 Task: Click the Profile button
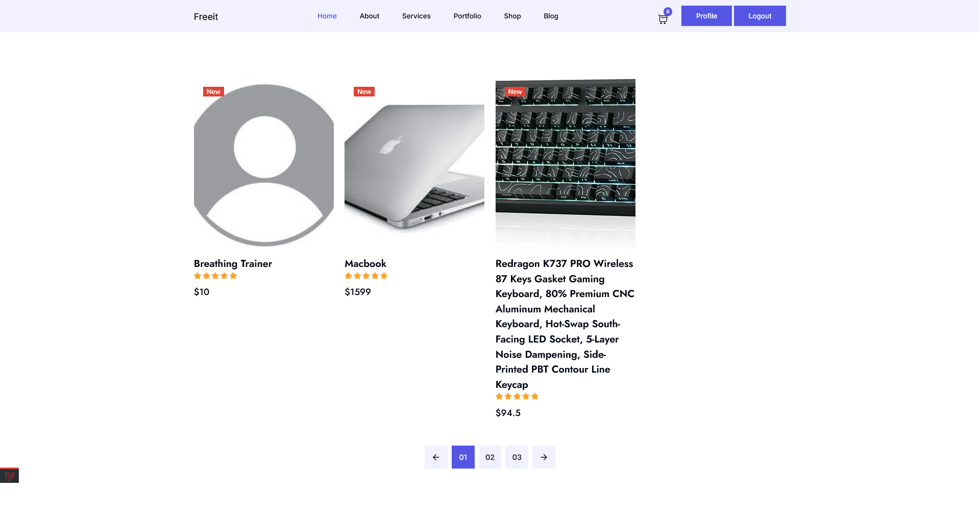click(x=706, y=16)
